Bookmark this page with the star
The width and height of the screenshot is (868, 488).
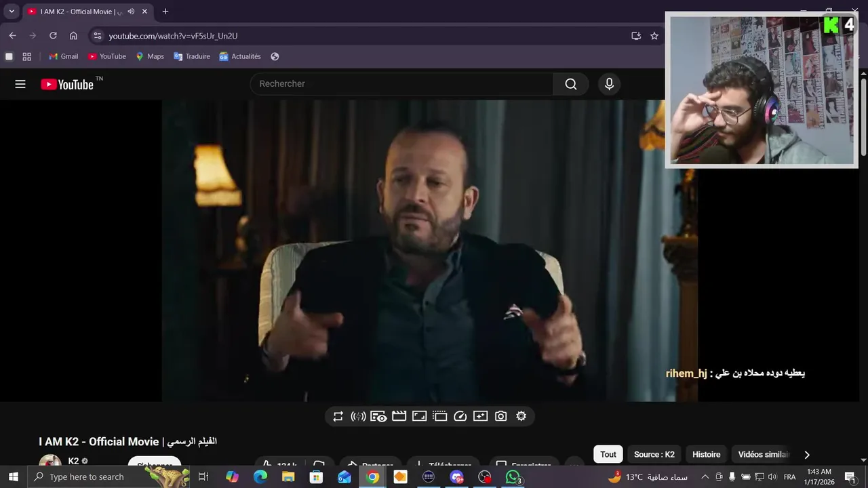(654, 36)
